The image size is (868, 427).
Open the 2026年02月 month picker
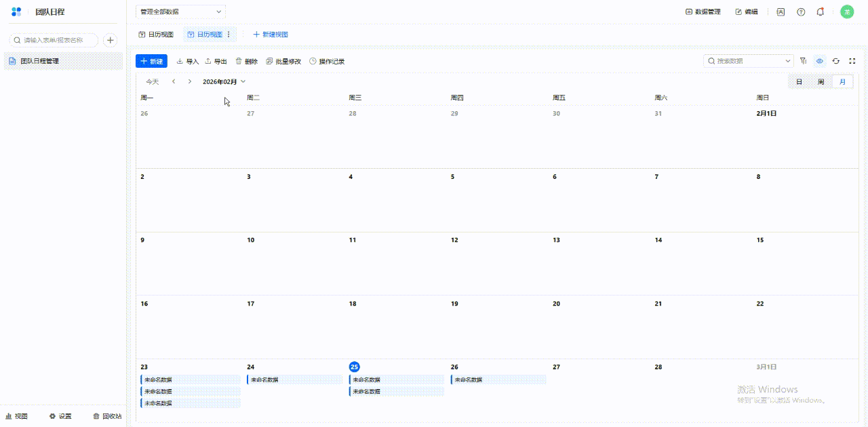coord(224,81)
